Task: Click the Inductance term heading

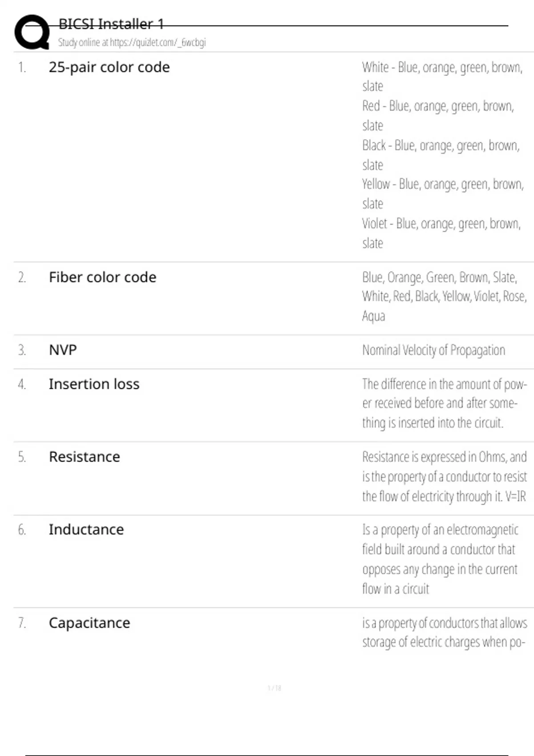Action: pos(86,530)
